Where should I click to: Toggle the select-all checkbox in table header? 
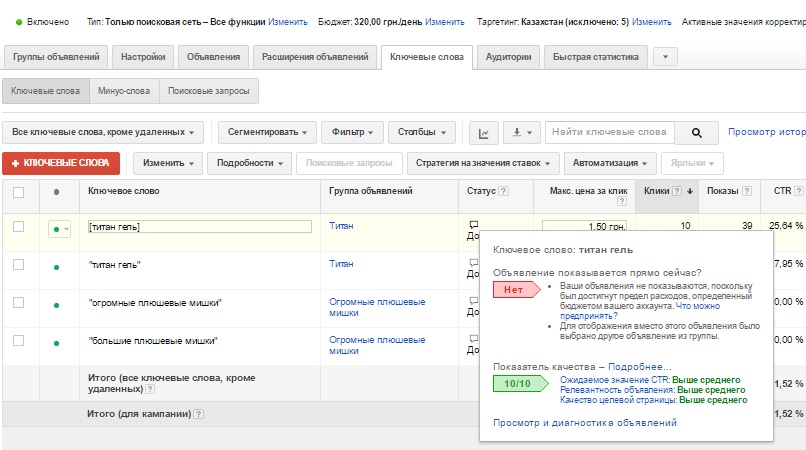[x=19, y=192]
